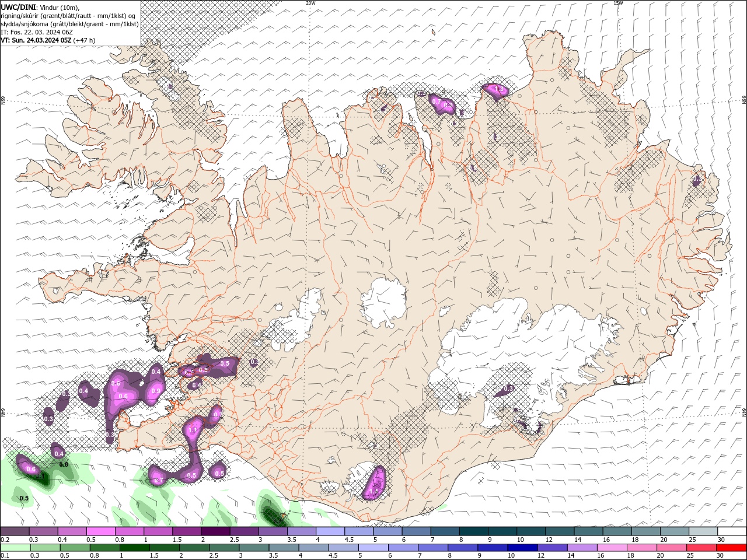Screen dimensions: 747x560
Task: Choose the light pink 16 rain scale swatch
Action: point(612,548)
